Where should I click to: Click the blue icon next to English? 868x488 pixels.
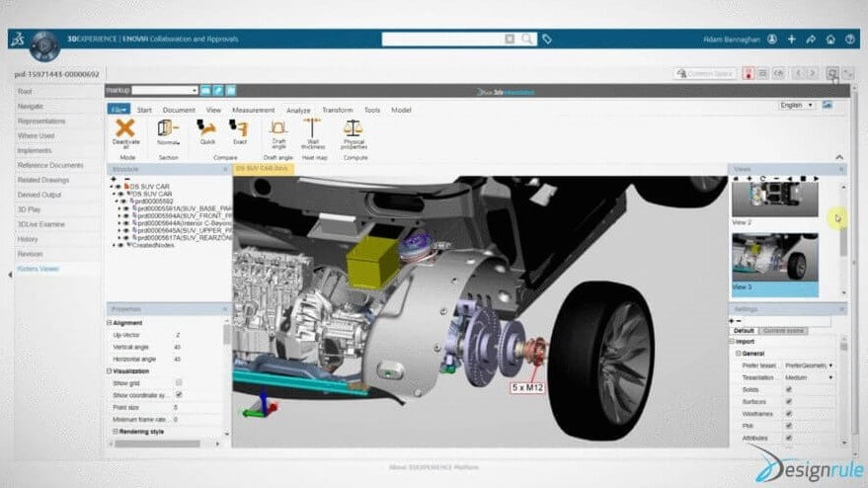[x=828, y=105]
